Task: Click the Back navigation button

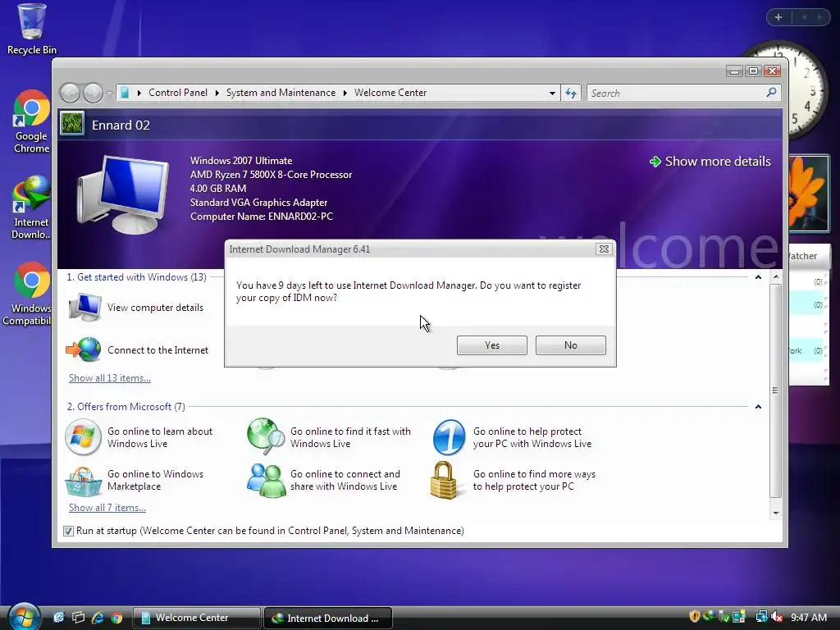Action: pos(70,94)
